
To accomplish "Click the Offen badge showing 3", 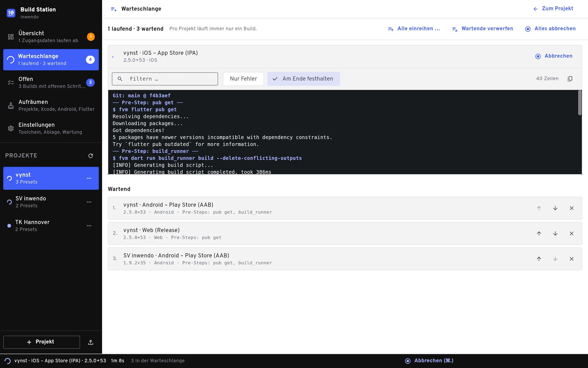I will coord(90,83).
